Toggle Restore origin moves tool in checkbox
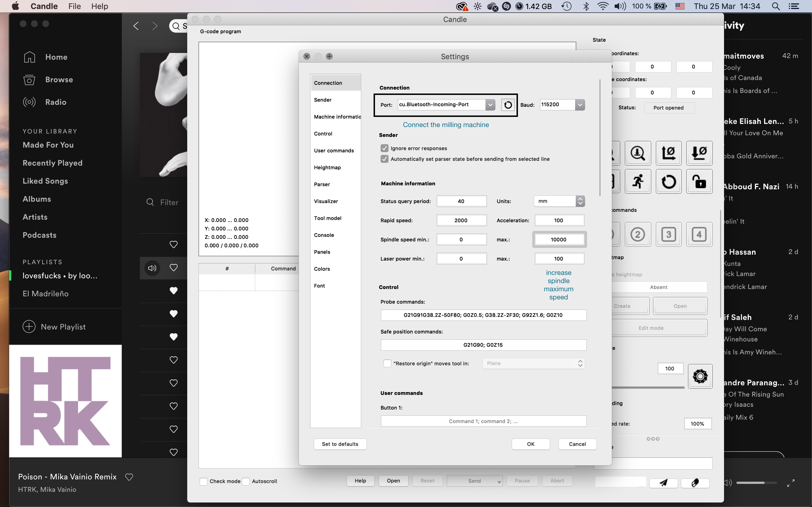Screen dimensions: 812x507 coord(385,363)
